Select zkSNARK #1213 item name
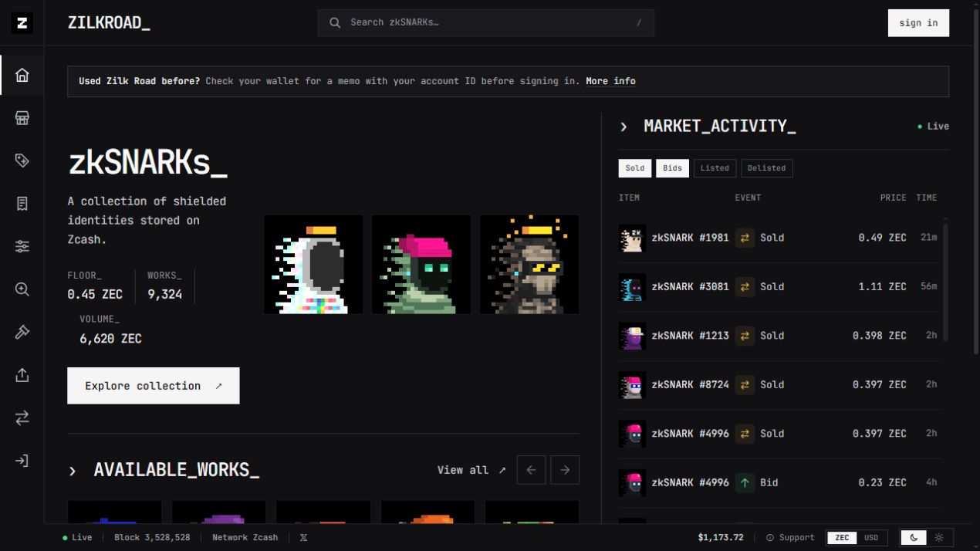Screen dimensions: 980x551 [x=690, y=336]
